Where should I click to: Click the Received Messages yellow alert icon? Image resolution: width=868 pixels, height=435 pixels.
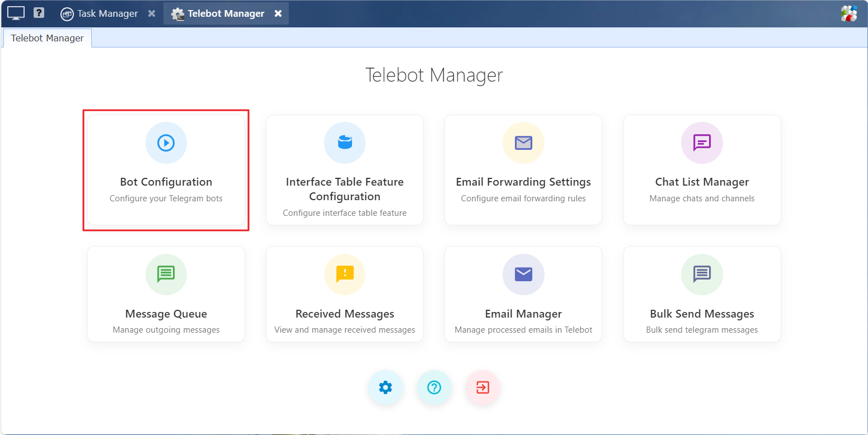coord(345,275)
